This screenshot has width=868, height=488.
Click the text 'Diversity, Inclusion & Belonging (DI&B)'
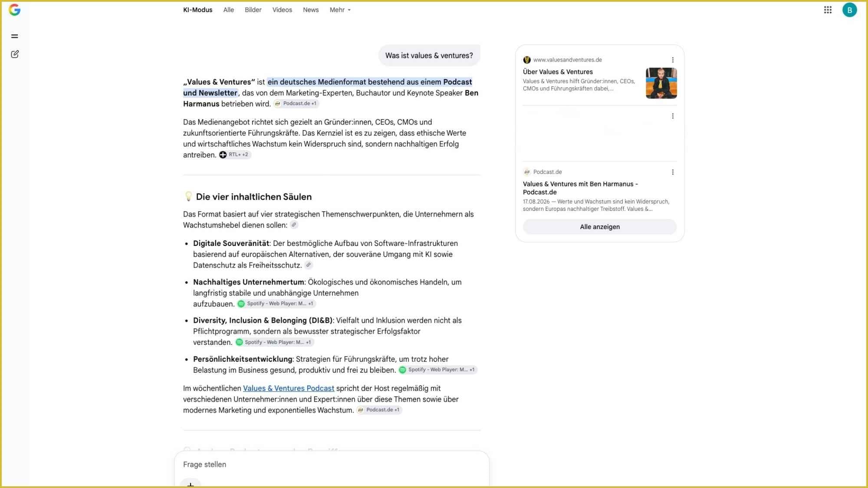pyautogui.click(x=263, y=321)
